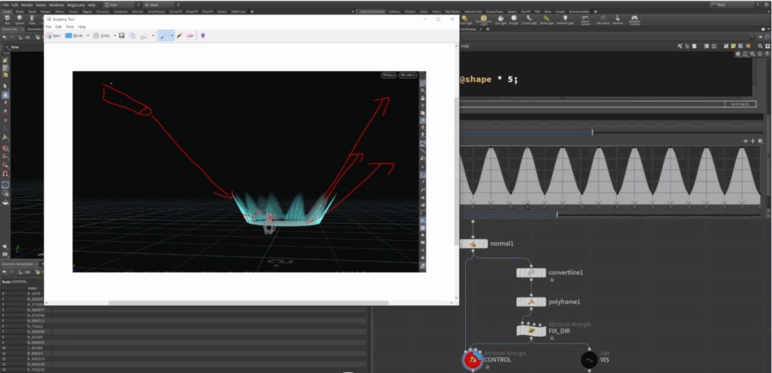Click the gear icon above the code editor
772x373 pixels.
738,54
